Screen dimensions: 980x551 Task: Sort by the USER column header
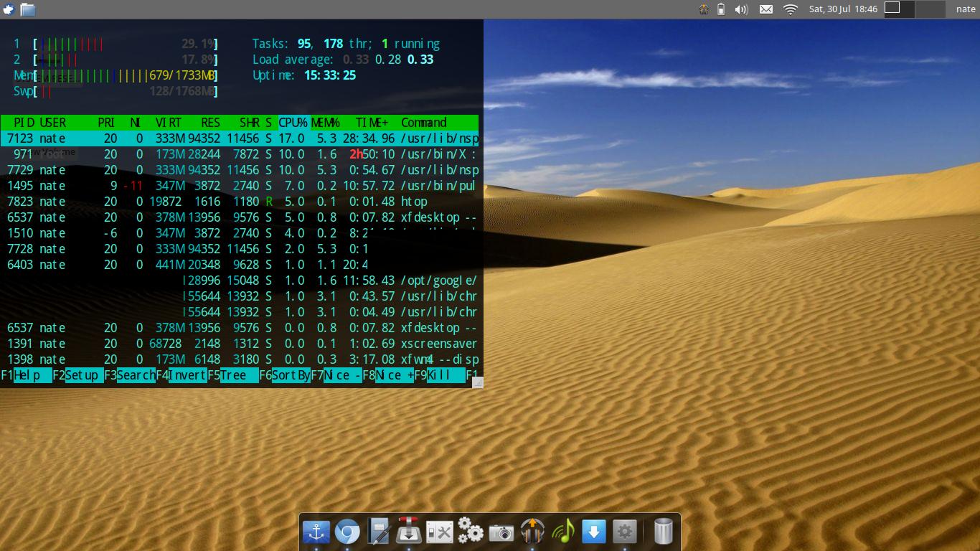52,123
